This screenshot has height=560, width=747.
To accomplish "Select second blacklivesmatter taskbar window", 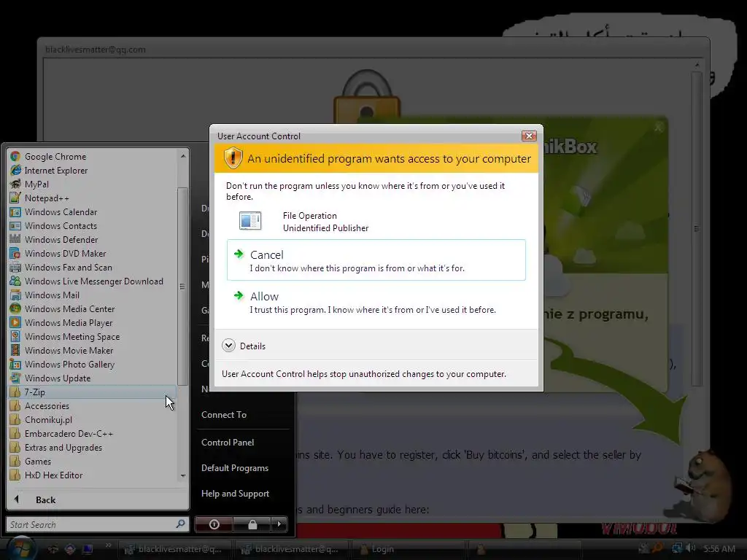I will pos(290,549).
